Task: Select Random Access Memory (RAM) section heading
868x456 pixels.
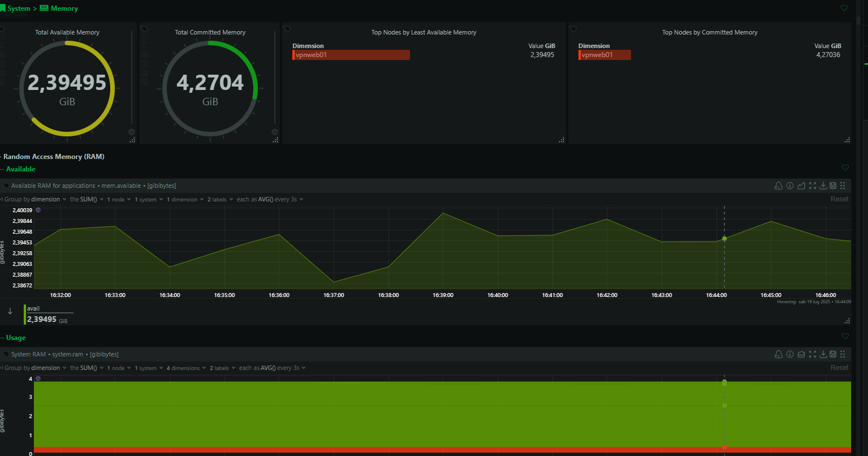Action: pos(54,157)
